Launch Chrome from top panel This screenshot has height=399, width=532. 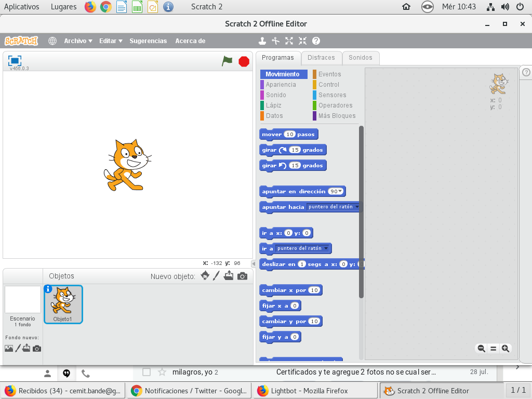coord(105,7)
